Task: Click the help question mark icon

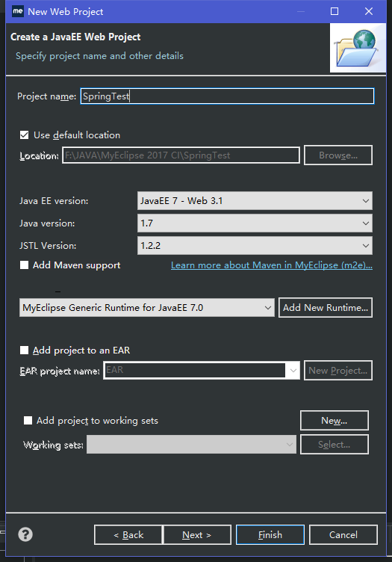Action: (25, 534)
